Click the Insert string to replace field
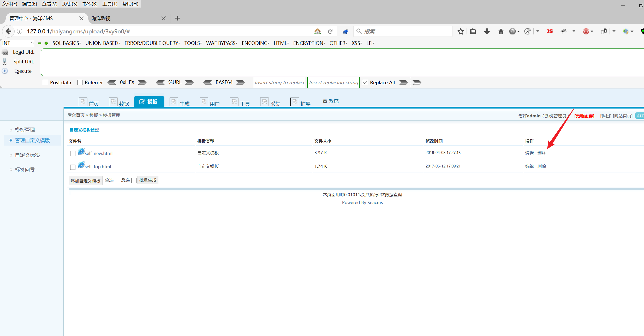Screen dimensions: 644x336 click(279, 82)
